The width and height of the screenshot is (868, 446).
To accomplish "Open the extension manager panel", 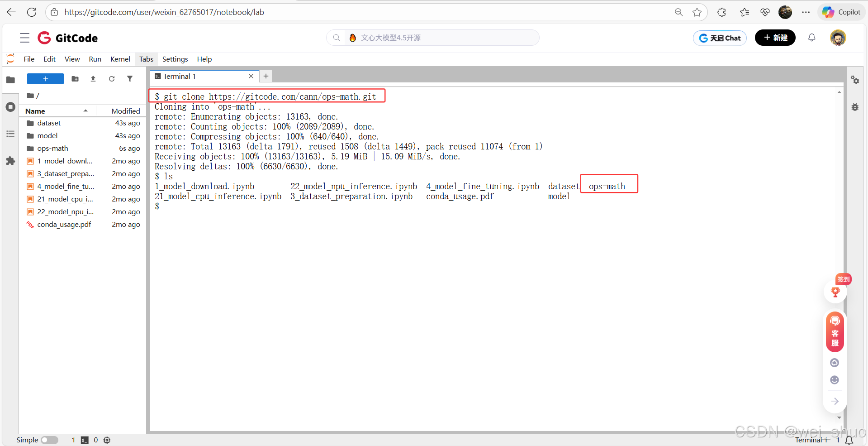I will (x=10, y=161).
